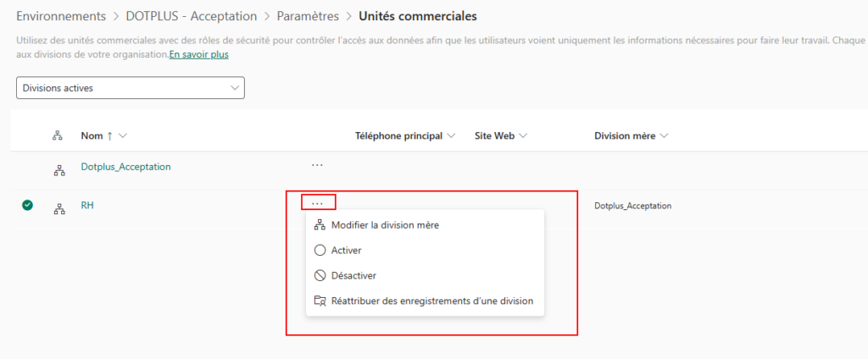Screen dimensions: 868x359
Task: Deselect the green checkmark on RH row
Action: [27, 205]
